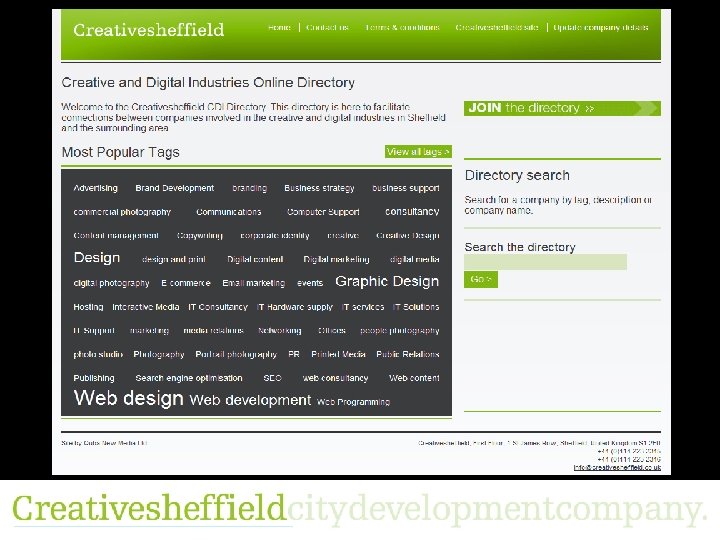This screenshot has width=720, height=540.
Task: Click the Search the directory input field
Action: point(545,262)
